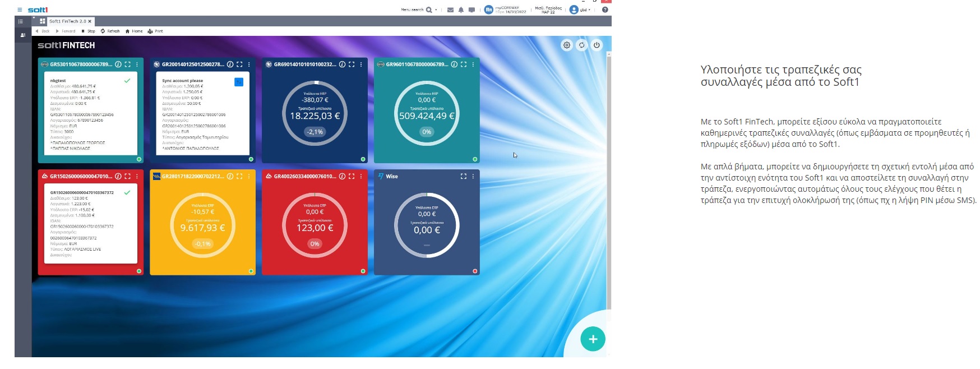
Task: Click the blue sync button on the GR2001 card
Action: coord(239,82)
